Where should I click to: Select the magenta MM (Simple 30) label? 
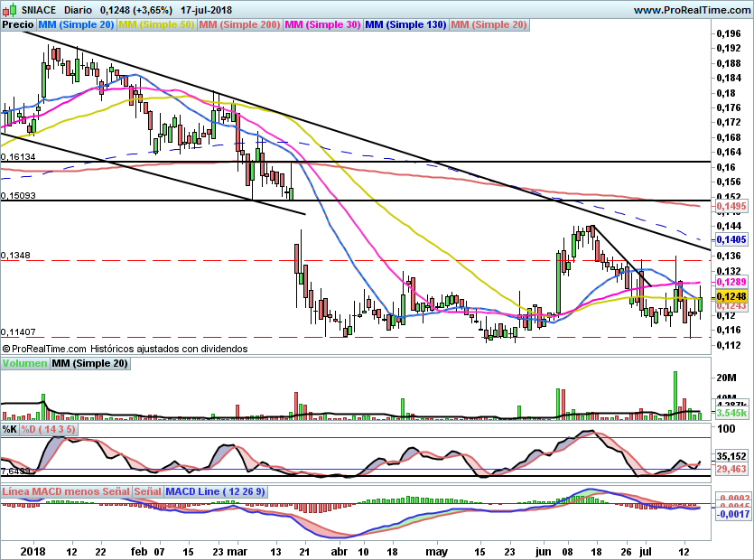tap(322, 24)
